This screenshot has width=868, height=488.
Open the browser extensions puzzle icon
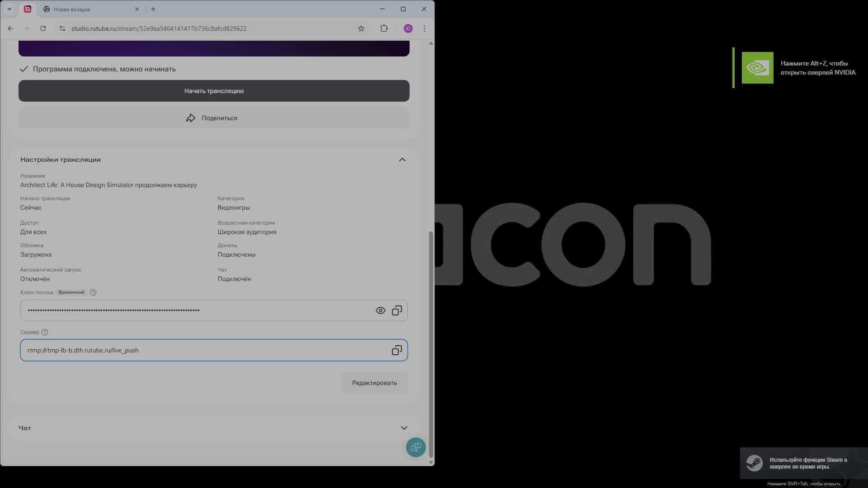point(384,28)
